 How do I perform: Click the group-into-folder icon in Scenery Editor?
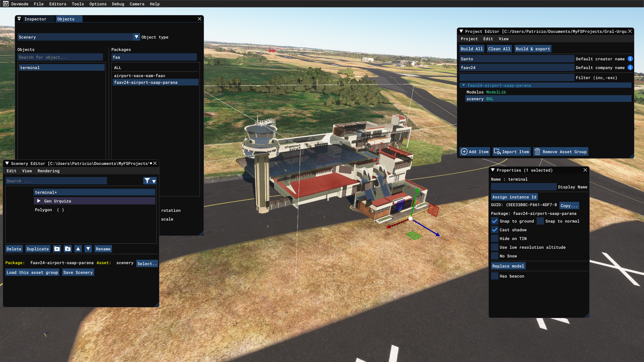pos(57,249)
